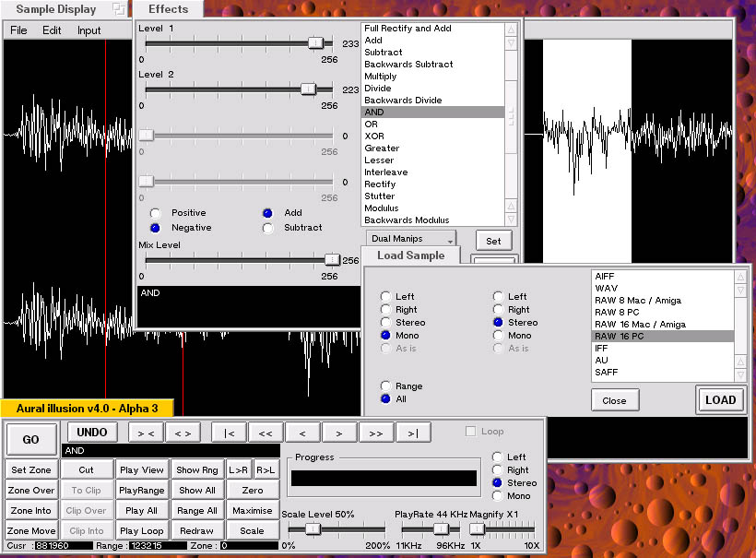This screenshot has width=756, height=558.
Task: Step forward with the single > icon
Action: (337, 432)
